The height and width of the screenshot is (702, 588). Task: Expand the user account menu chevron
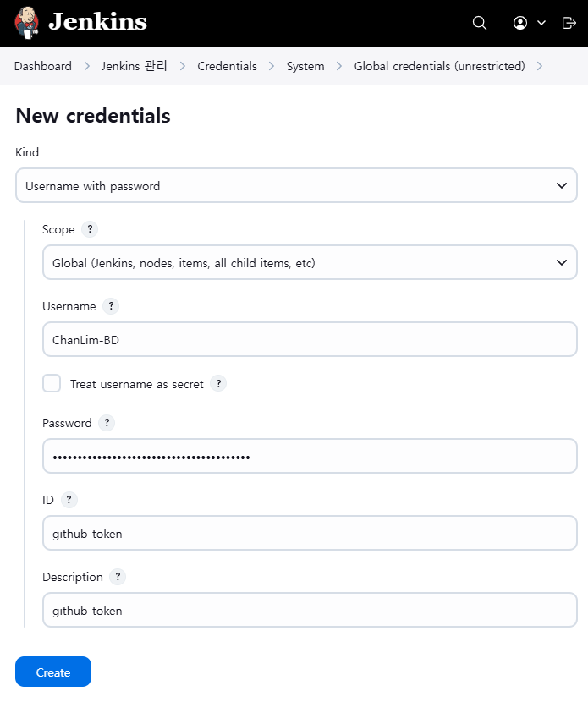click(x=541, y=23)
